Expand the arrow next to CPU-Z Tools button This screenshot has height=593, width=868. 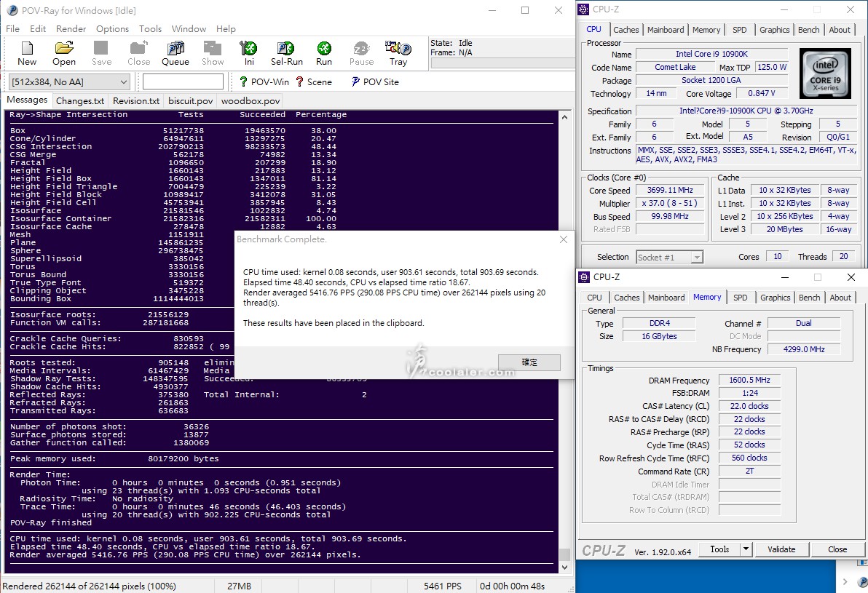[746, 549]
